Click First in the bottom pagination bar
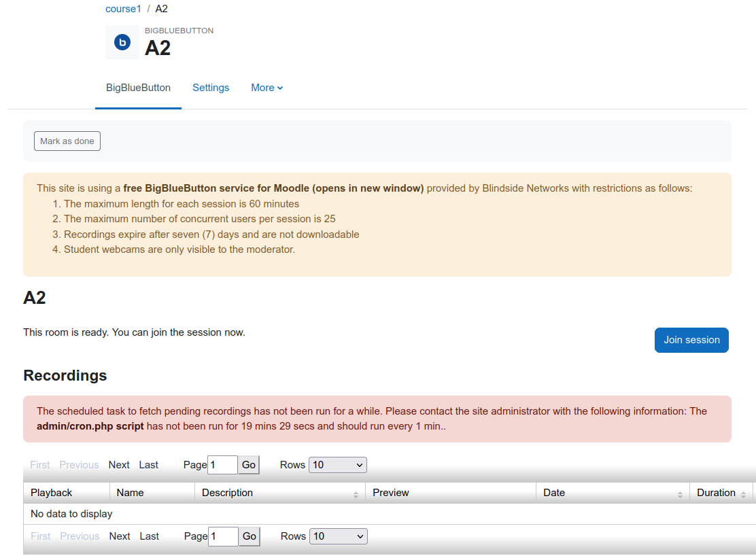 [x=41, y=536]
